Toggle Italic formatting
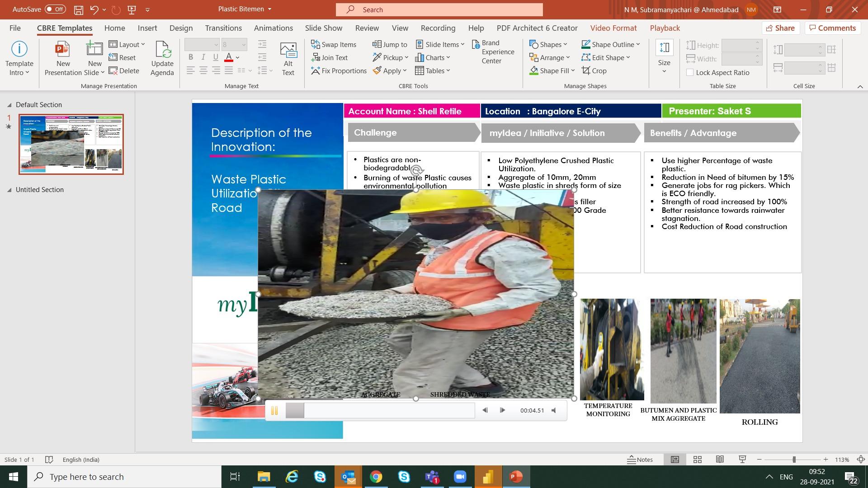The image size is (868, 488). pos(203,57)
